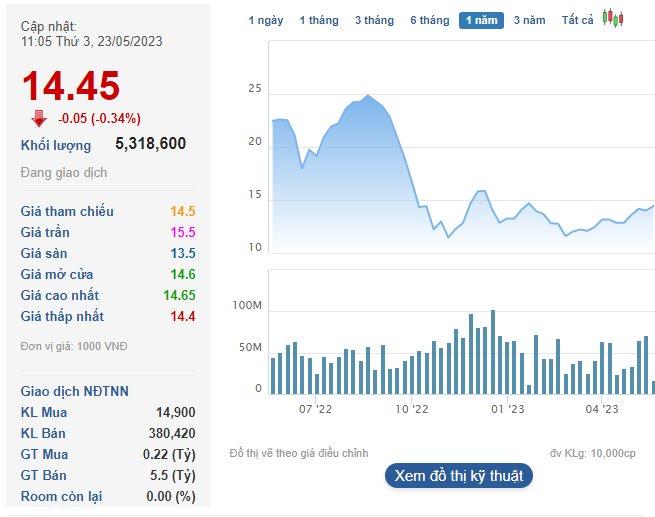Click the red down arrow price indicator

click(39, 118)
